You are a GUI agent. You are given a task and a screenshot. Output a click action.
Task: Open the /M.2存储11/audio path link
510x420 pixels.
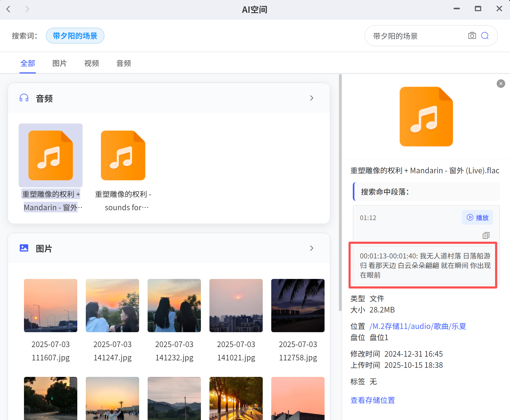point(418,326)
